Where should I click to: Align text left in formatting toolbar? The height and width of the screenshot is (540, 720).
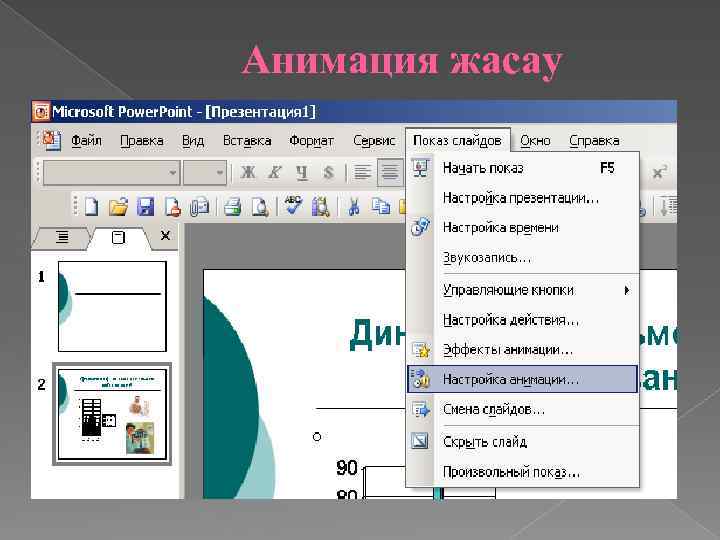(x=362, y=173)
